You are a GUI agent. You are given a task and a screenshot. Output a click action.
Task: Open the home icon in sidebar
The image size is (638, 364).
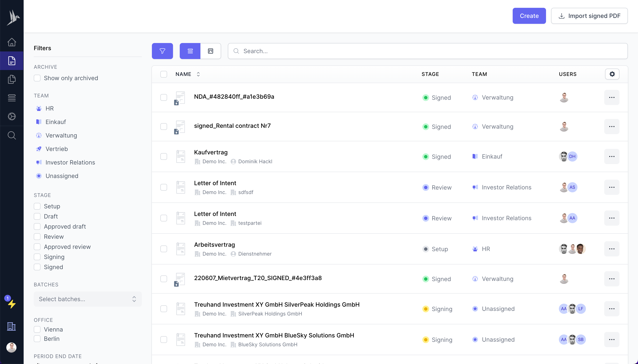12,42
